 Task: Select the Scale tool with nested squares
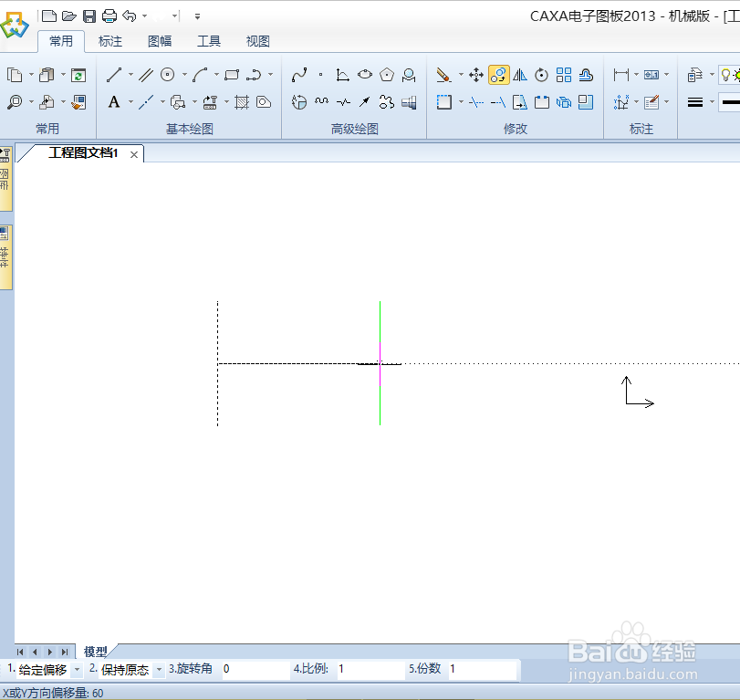click(586, 102)
